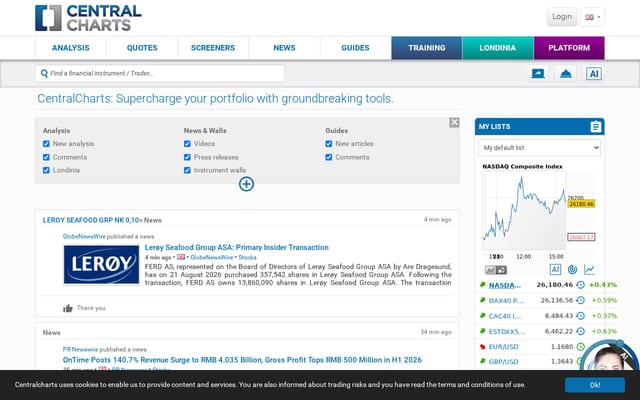Viewport: 640px width, 400px height.
Task: Toggle the Videos checkbox
Action: click(x=187, y=144)
